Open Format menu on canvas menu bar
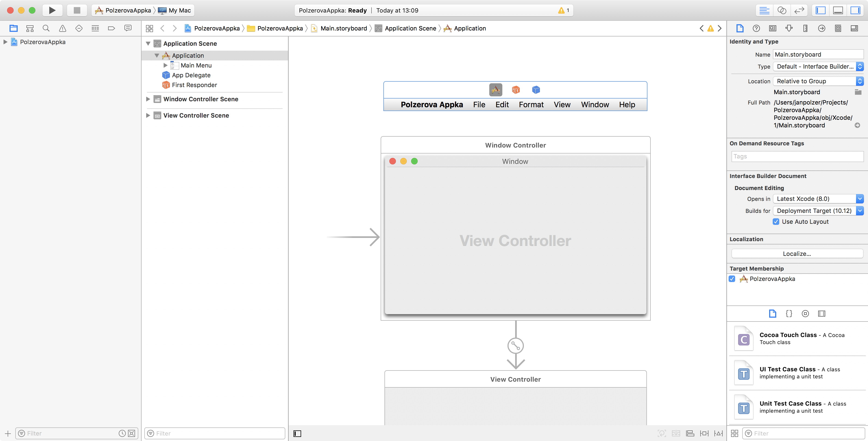This screenshot has height=441, width=868. (531, 105)
